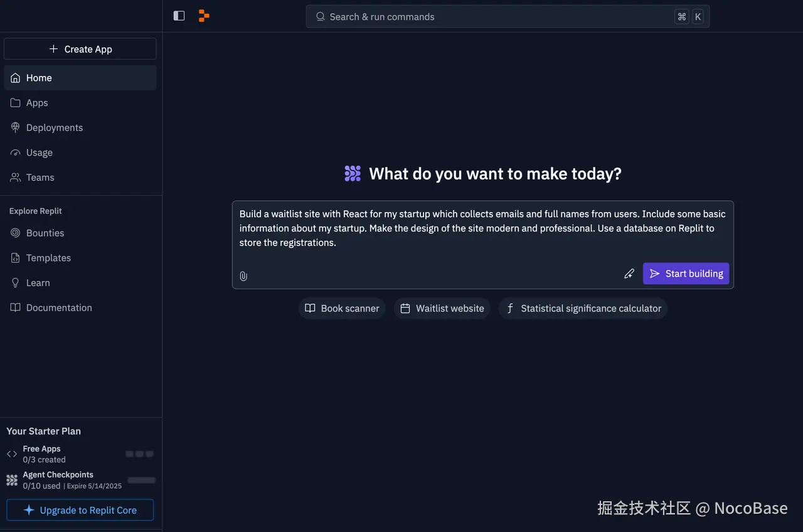Switch to the Apps section
The height and width of the screenshot is (532, 803).
tap(36, 102)
